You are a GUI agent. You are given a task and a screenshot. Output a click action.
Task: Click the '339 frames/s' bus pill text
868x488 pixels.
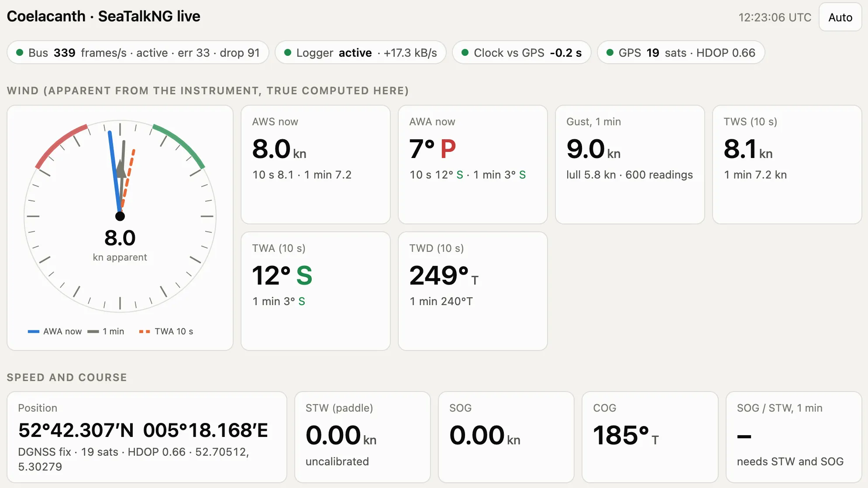[90, 53]
